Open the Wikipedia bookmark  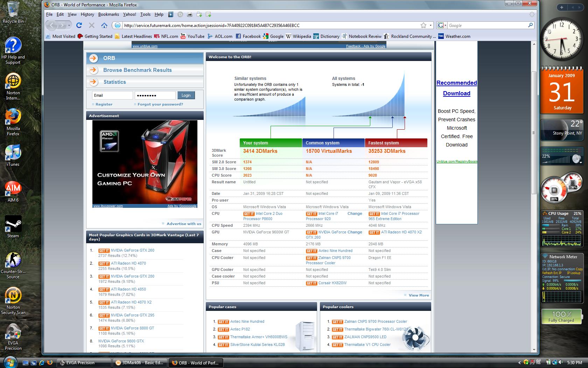298,36
